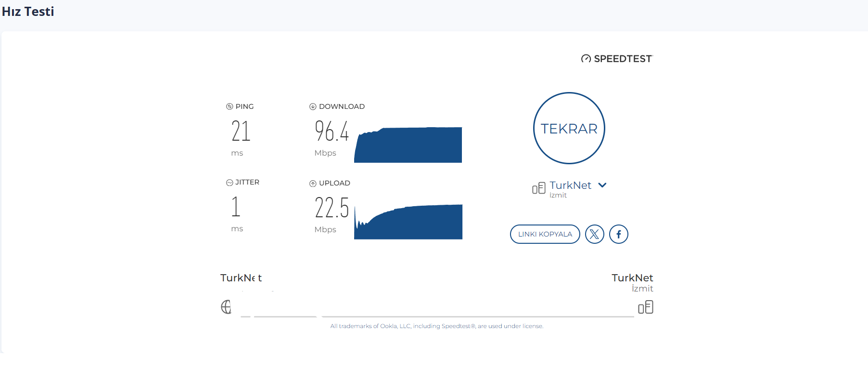Image resolution: width=868 pixels, height=370 pixels.
Task: Click the jitter icon next to JITTER
Action: 230,183
